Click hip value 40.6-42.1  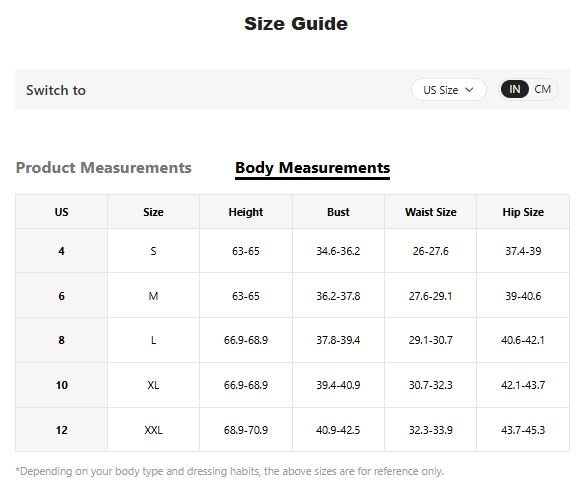[x=523, y=340]
